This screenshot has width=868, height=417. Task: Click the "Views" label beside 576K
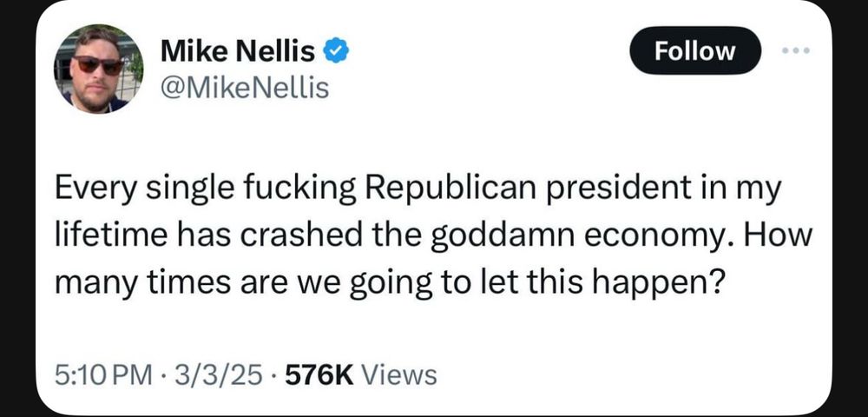click(398, 375)
